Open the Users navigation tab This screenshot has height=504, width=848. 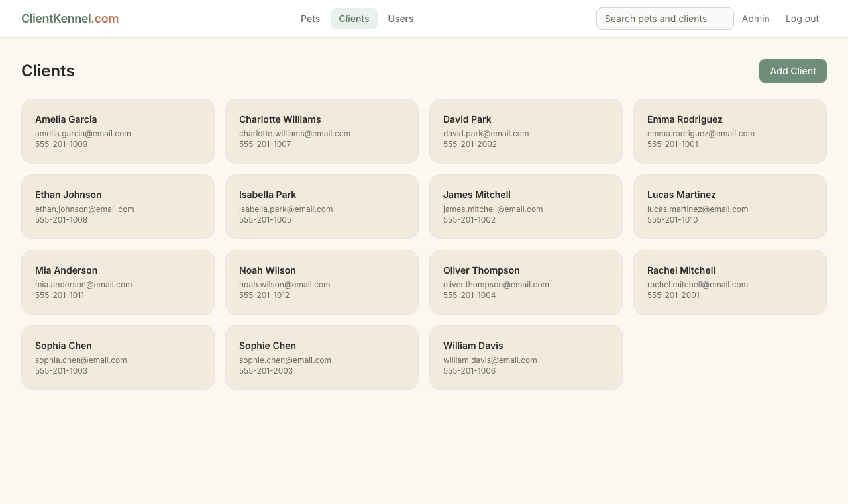(401, 19)
